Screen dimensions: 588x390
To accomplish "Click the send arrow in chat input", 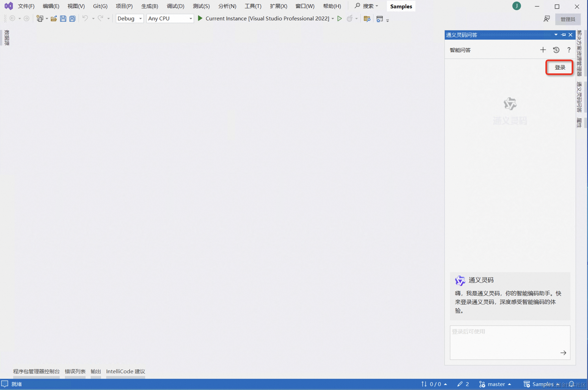I will 563,353.
